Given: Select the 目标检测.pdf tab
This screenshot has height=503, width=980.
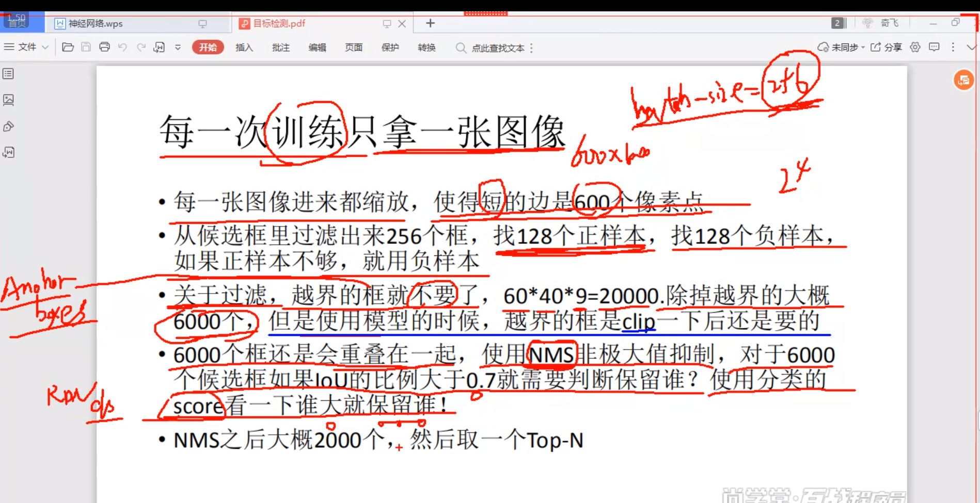Looking at the screenshot, I should (x=279, y=24).
